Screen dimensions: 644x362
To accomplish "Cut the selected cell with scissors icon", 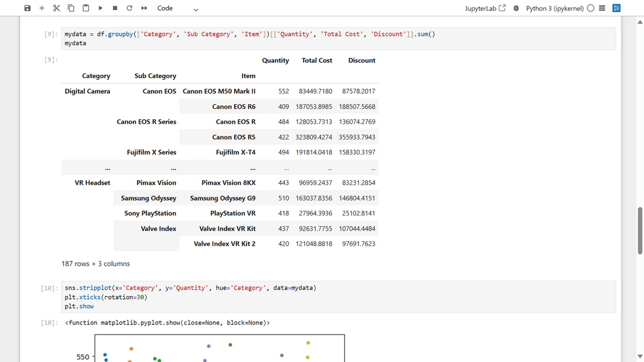I will click(x=57, y=8).
